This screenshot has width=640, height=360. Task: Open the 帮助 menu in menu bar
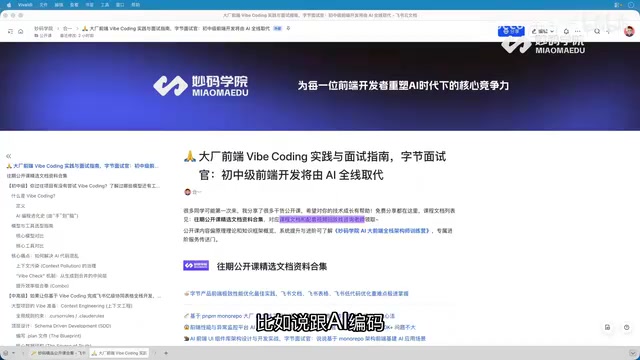click(x=136, y=5)
